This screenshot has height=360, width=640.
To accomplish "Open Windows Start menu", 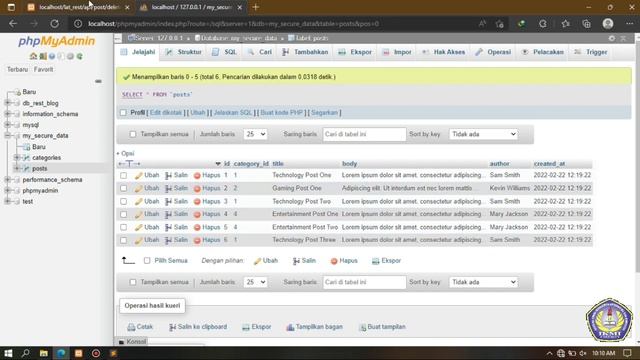I will (8, 353).
